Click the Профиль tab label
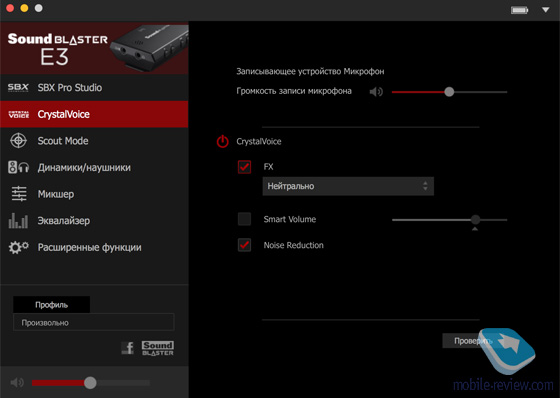The width and height of the screenshot is (560, 398). point(51,305)
